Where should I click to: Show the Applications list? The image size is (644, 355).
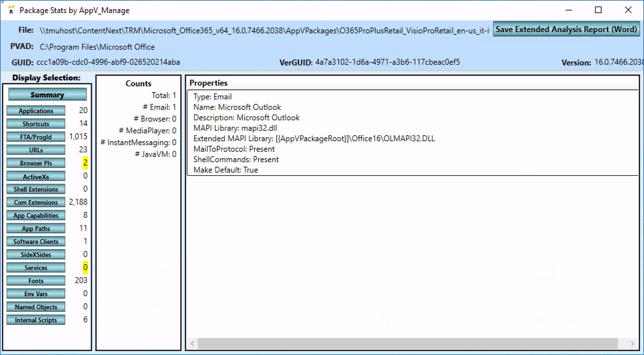(x=36, y=111)
